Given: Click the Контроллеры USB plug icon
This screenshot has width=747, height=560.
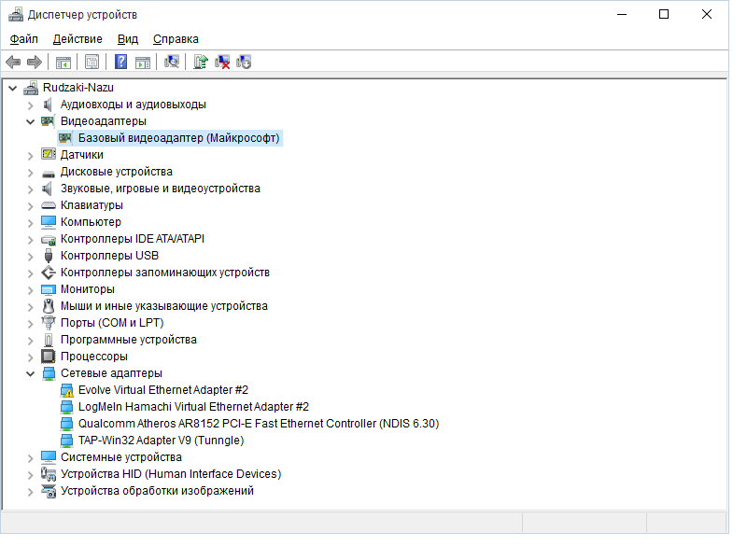Looking at the screenshot, I should pos(49,256).
